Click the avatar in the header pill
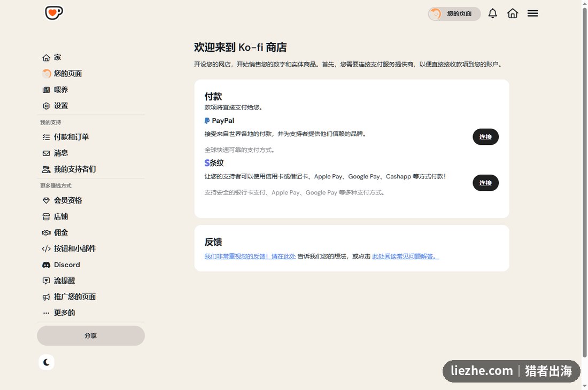 [435, 14]
